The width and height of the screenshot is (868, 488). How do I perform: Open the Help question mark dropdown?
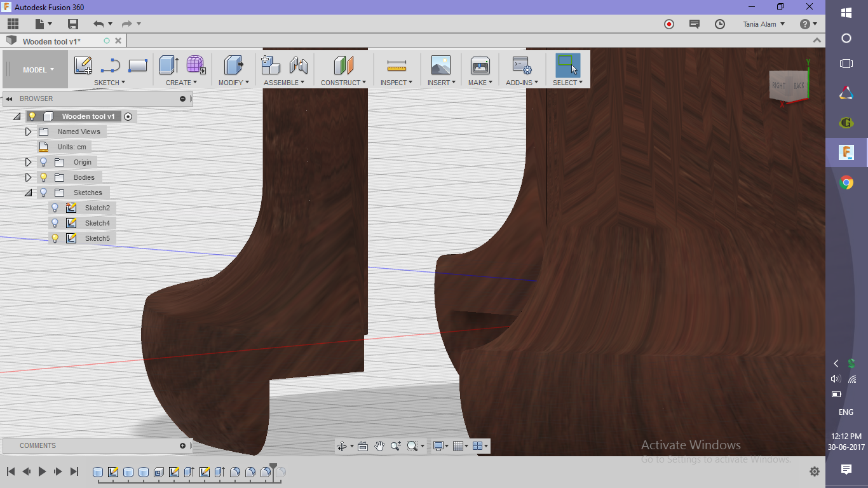(808, 24)
